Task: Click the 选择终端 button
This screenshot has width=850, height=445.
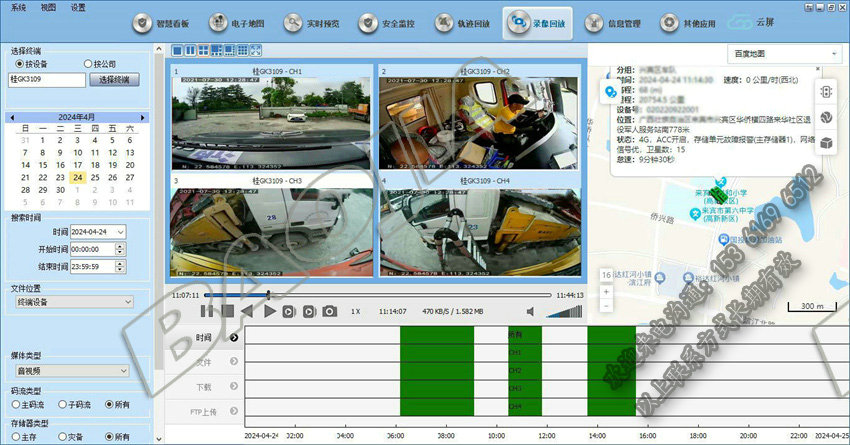Action: tap(115, 79)
